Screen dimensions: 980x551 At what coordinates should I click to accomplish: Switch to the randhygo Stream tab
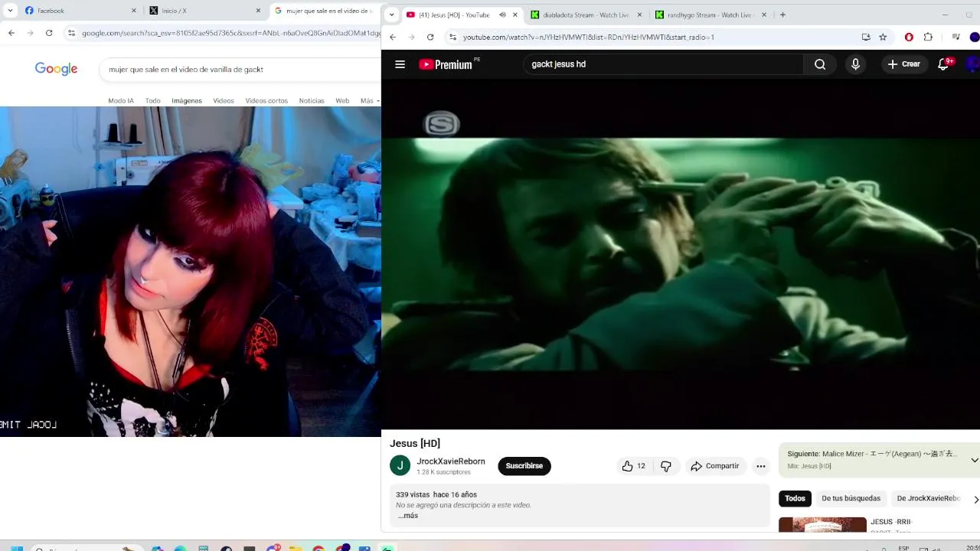point(710,15)
